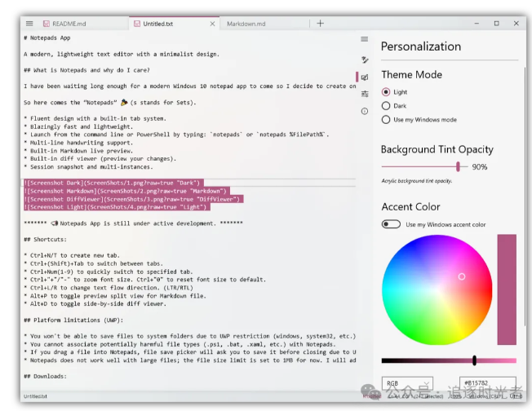Click the line and column indicator
Image resolution: width=532 pixels, height=411 pixels.
[x=415, y=396]
